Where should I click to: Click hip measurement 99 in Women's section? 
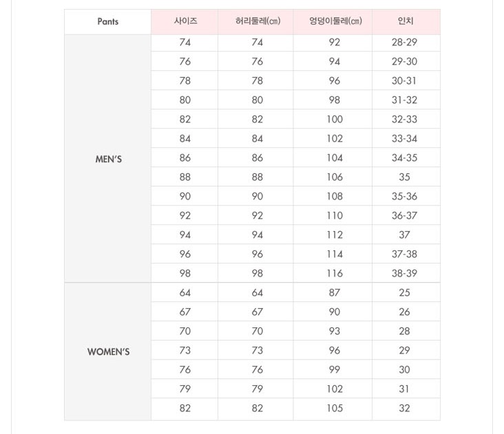335,369
